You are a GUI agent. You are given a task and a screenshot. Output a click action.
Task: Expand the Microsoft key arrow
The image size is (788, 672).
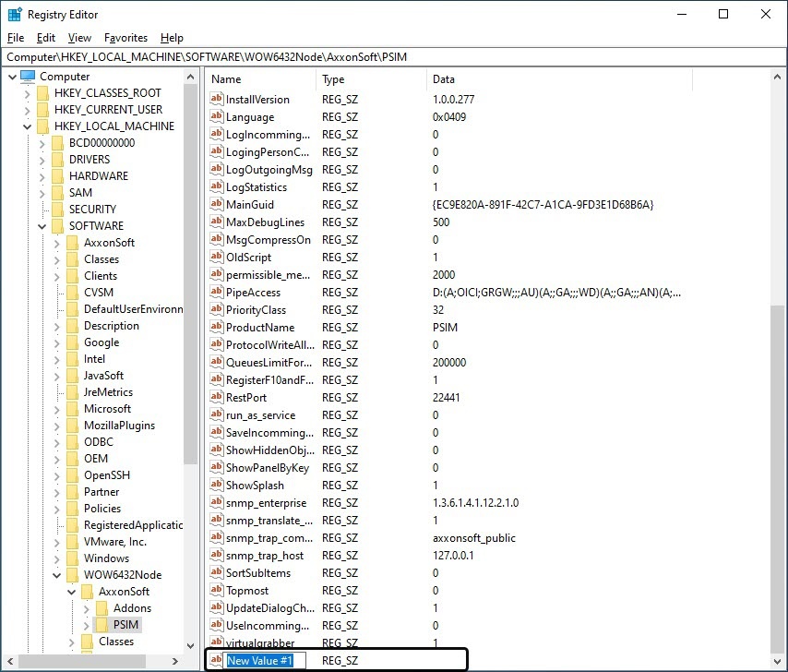tap(57, 409)
